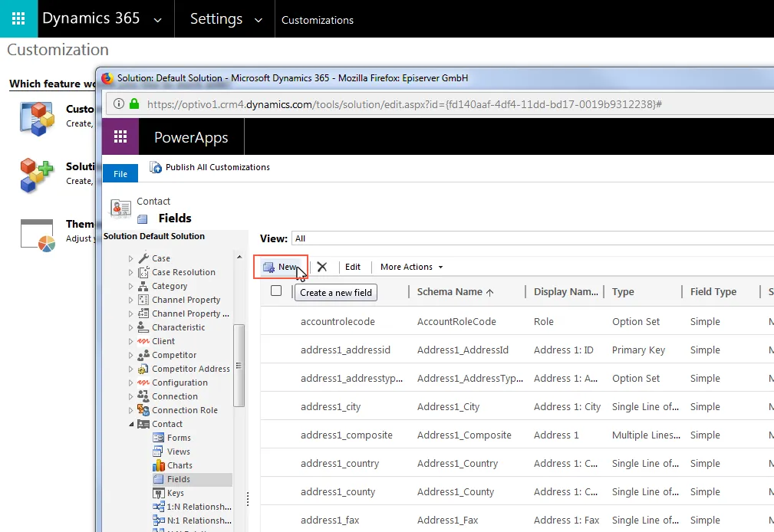Viewport: 774px width, 532px height.
Task: Click the Charts icon under Contact
Action: (159, 465)
